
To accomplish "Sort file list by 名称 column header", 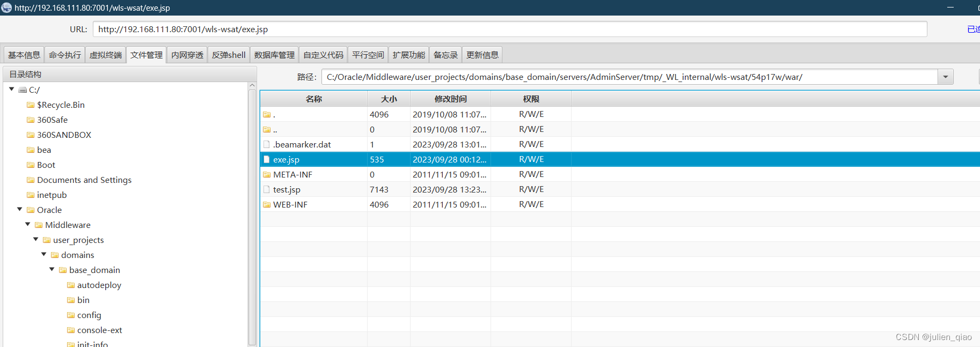I will click(314, 99).
